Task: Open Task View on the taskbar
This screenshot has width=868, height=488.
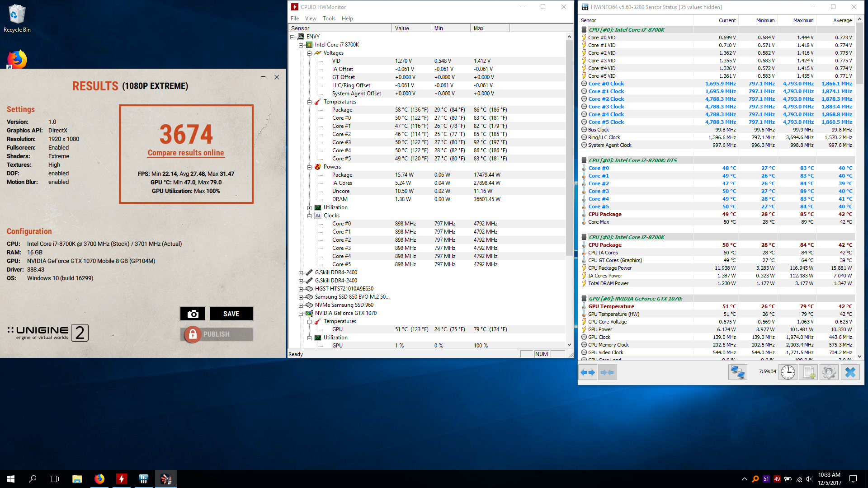Action: click(x=54, y=479)
